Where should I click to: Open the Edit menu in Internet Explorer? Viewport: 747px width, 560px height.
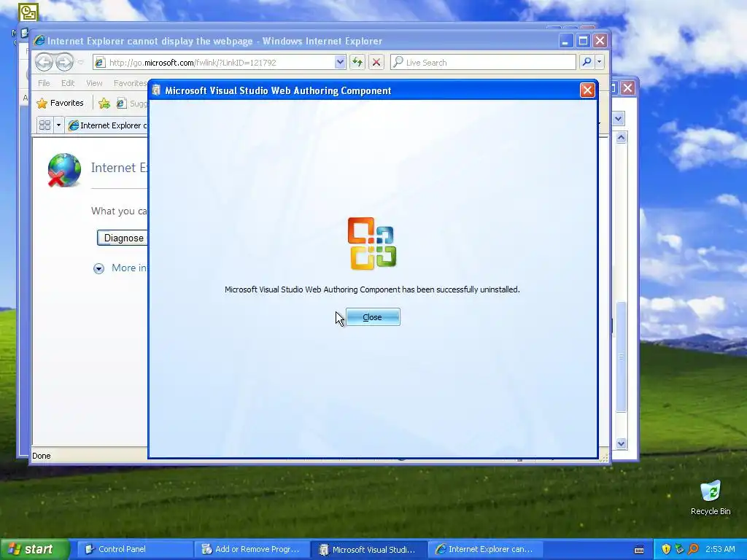pyautogui.click(x=68, y=83)
